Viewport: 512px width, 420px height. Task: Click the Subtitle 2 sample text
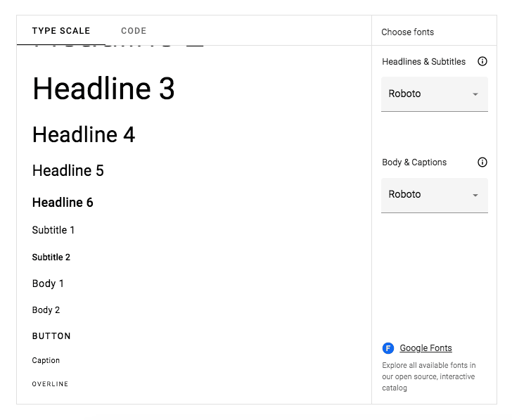tap(51, 257)
